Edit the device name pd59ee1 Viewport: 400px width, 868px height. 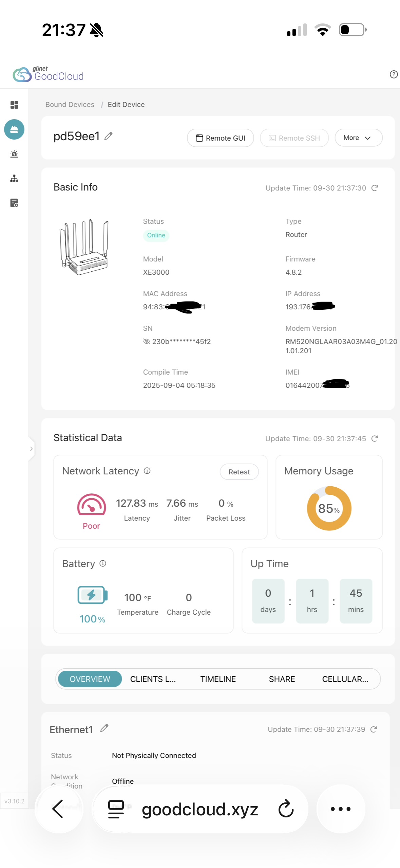pos(108,136)
